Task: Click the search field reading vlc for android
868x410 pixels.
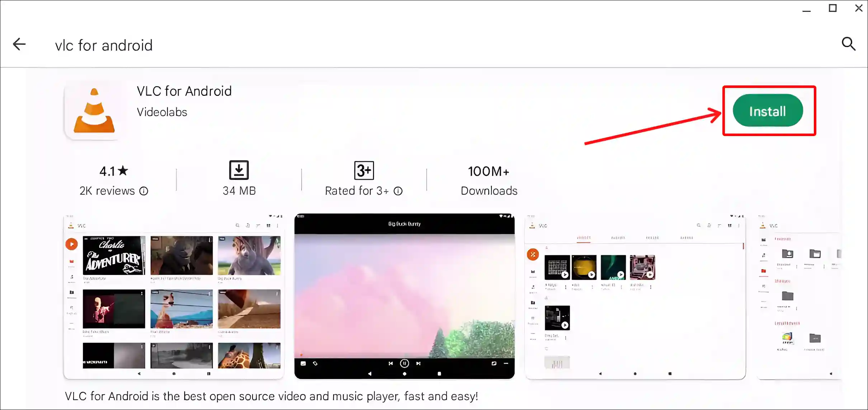Action: 104,46
